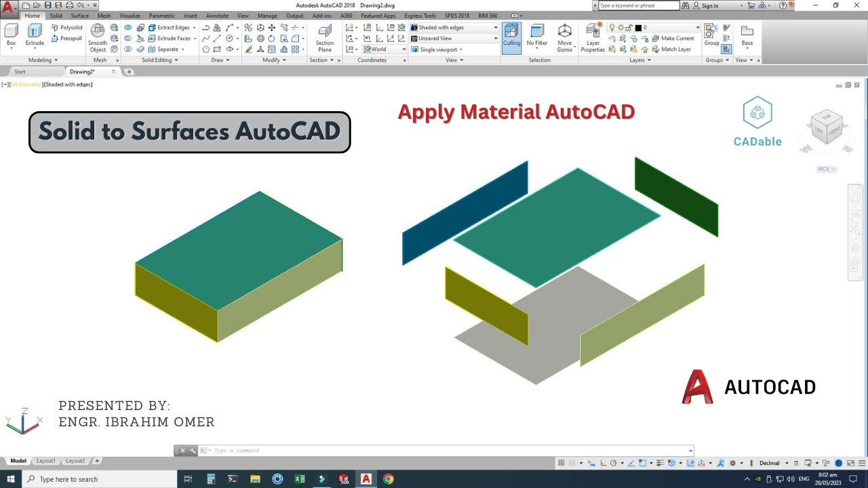The width and height of the screenshot is (868, 488).
Task: Click the 'Shaded with edges' viewport label
Action: tap(68, 85)
